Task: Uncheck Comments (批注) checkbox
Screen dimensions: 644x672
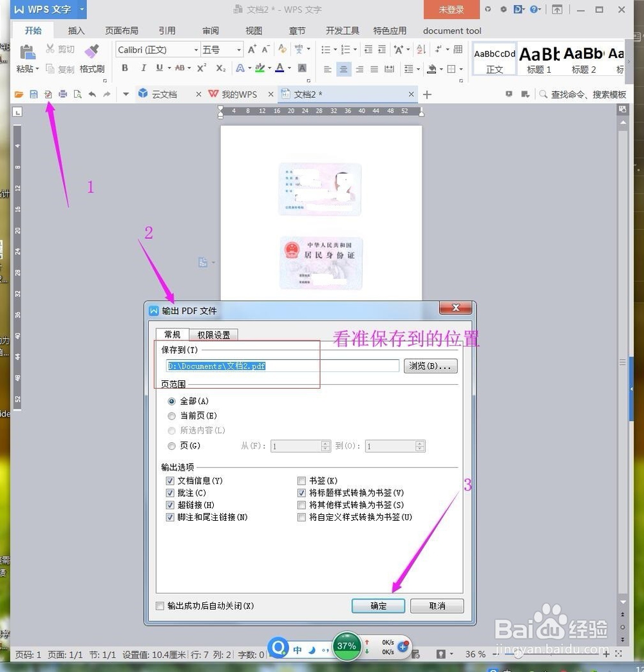Action: pyautogui.click(x=170, y=493)
